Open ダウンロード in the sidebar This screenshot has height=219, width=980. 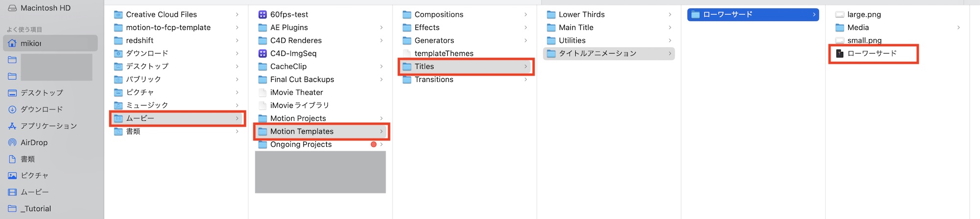(x=41, y=109)
